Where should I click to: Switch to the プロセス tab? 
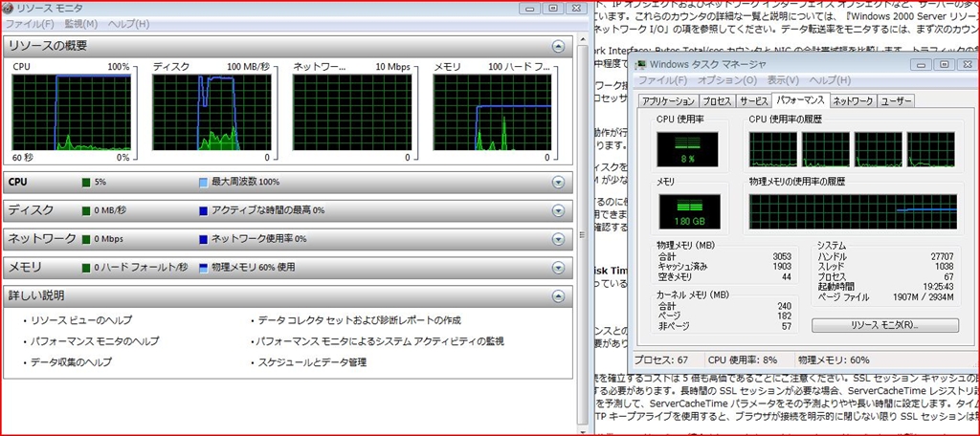[x=716, y=101]
